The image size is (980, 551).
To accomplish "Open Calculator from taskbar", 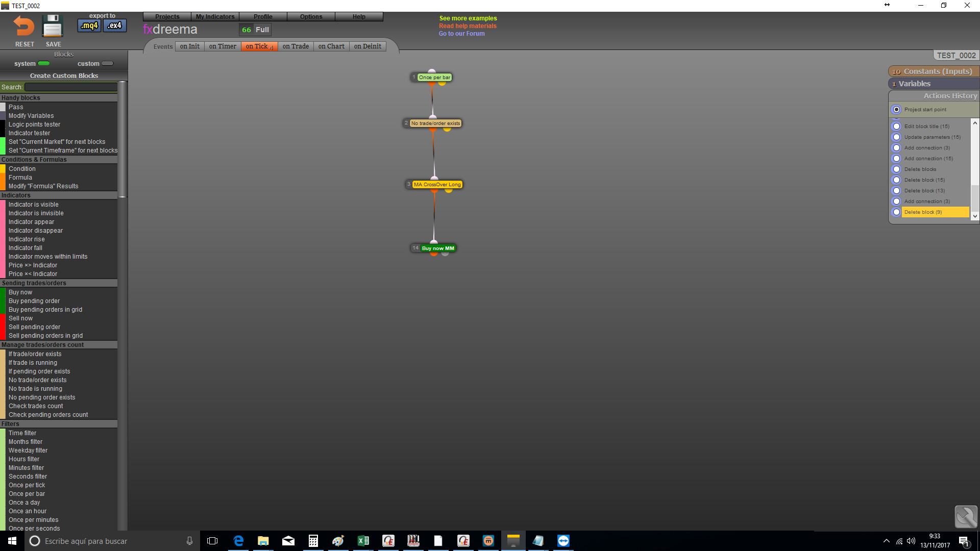I will 313,541.
